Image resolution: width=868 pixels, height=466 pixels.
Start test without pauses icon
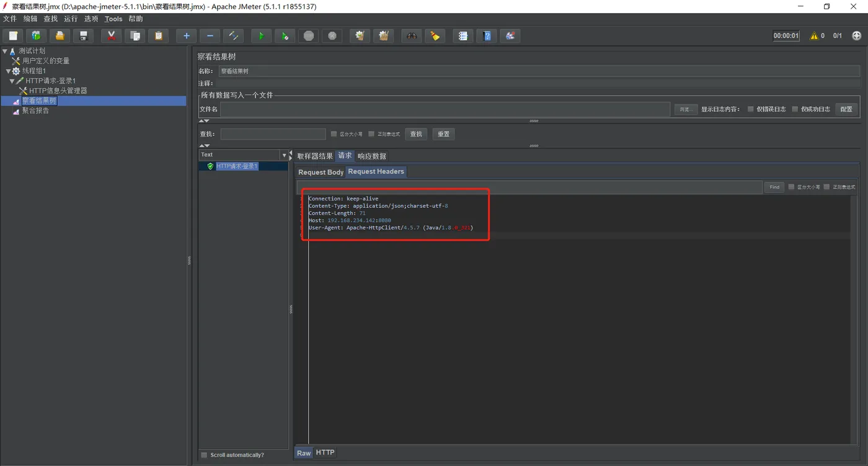click(x=285, y=36)
